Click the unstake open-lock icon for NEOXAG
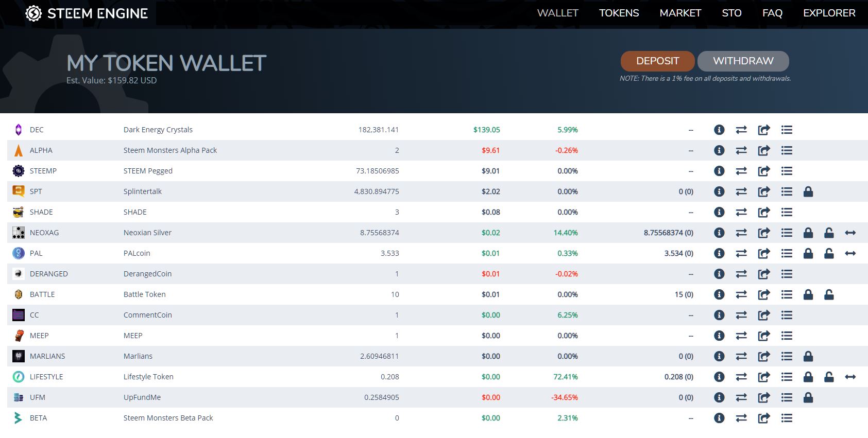The width and height of the screenshot is (868, 438). [x=828, y=233]
